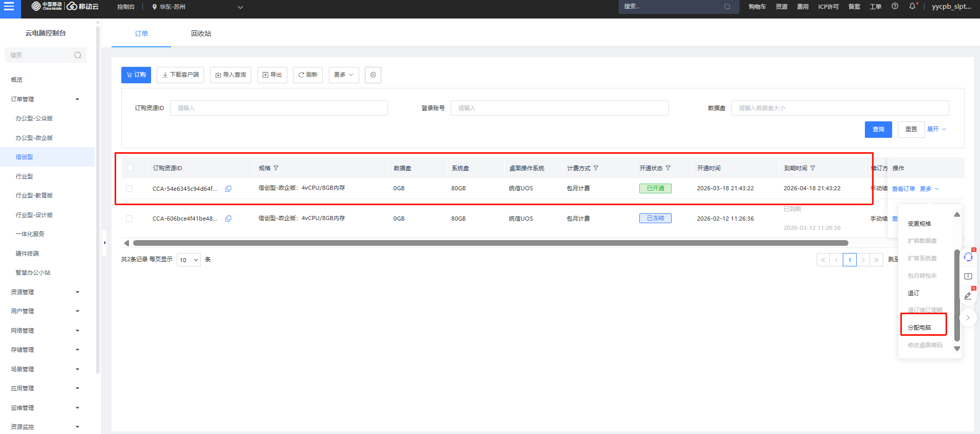Click the sidebar search magnifier icon

(x=78, y=55)
